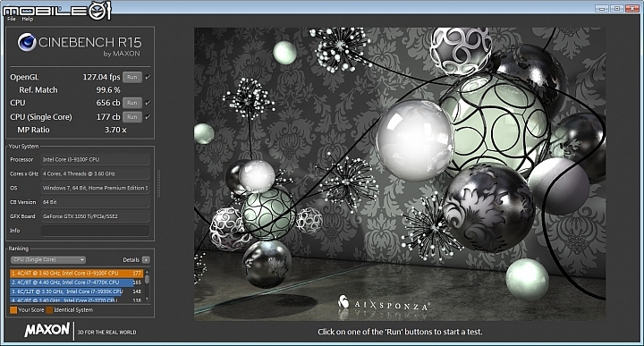The width and height of the screenshot is (644, 346).
Task: Toggle the CPU (Single Core) test checkmark
Action: point(148,117)
